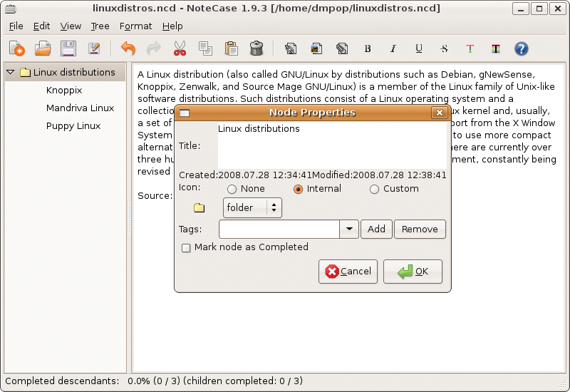This screenshot has height=392, width=570.
Task: Cut selection with the scissors icon
Action: [x=180, y=48]
